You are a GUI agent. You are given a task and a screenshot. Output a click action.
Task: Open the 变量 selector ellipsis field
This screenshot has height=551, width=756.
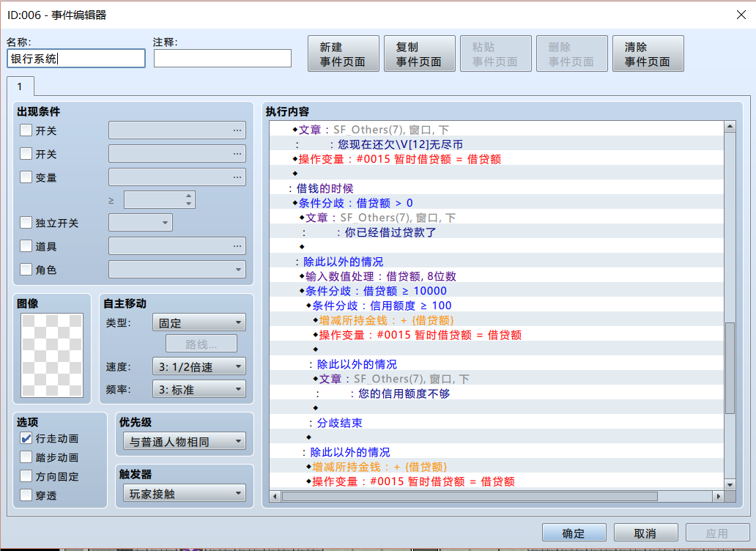click(177, 177)
